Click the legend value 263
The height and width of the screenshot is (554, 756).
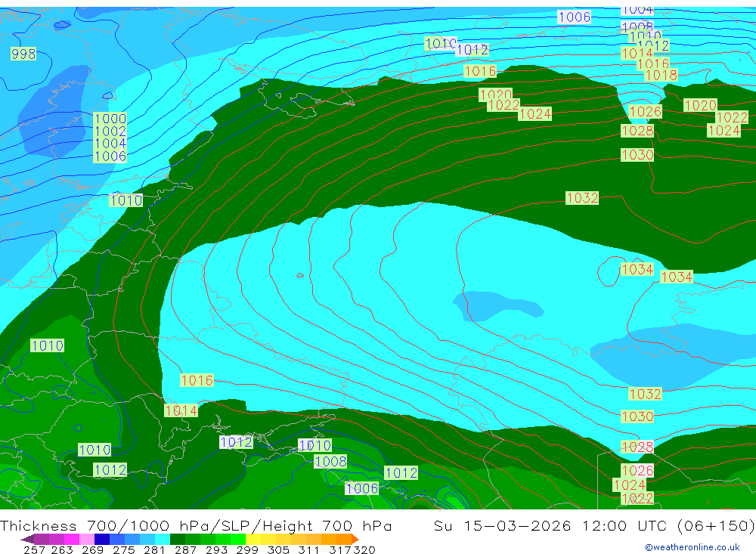coord(61,549)
